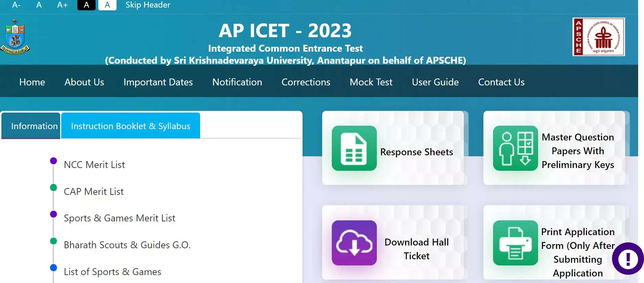Go to Contact Us
The width and height of the screenshot is (644, 283).
[x=501, y=82]
